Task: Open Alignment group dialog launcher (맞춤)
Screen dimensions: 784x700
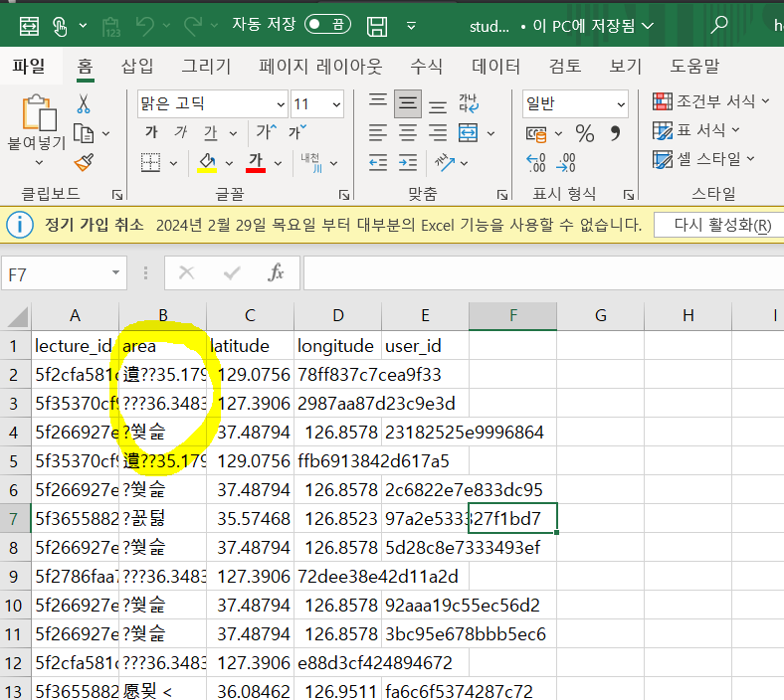Action: tap(502, 195)
